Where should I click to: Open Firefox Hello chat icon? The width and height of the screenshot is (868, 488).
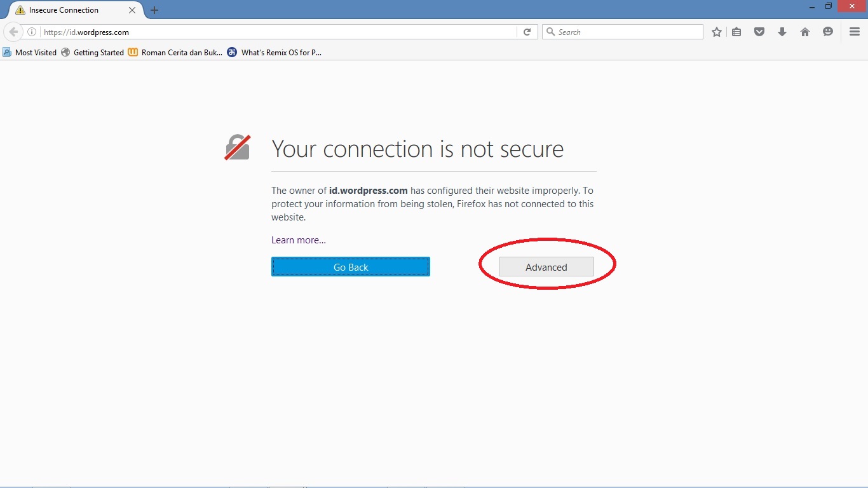pyautogui.click(x=827, y=32)
